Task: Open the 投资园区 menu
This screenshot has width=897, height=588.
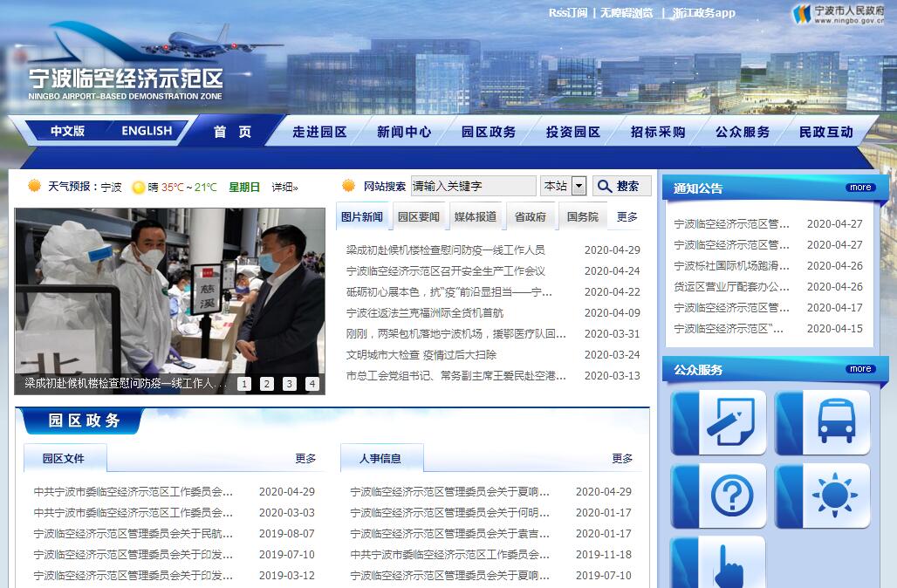Action: tap(573, 132)
